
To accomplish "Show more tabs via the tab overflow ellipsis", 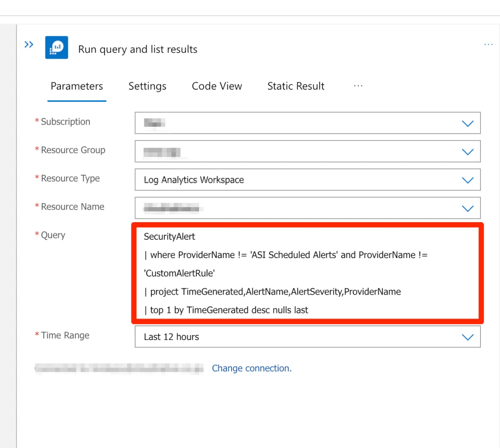I will (358, 86).
